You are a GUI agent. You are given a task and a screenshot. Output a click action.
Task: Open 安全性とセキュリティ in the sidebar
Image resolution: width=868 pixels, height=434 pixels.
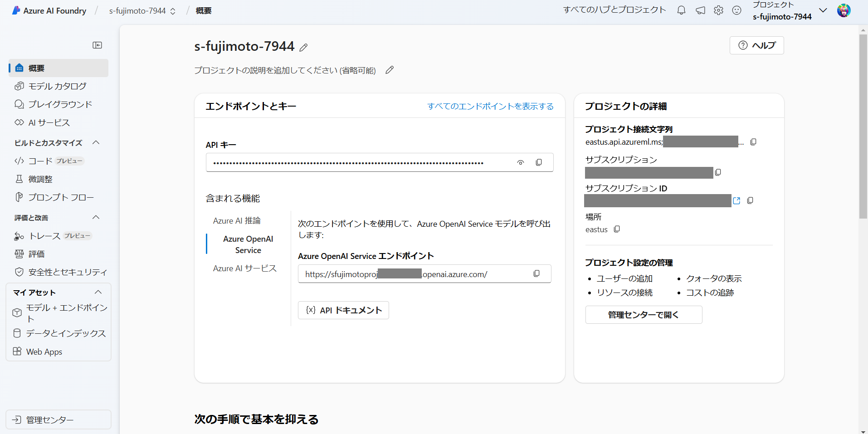59,272
